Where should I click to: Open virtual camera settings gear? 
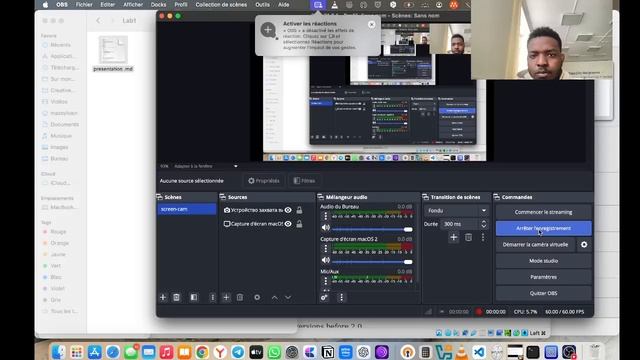point(584,244)
